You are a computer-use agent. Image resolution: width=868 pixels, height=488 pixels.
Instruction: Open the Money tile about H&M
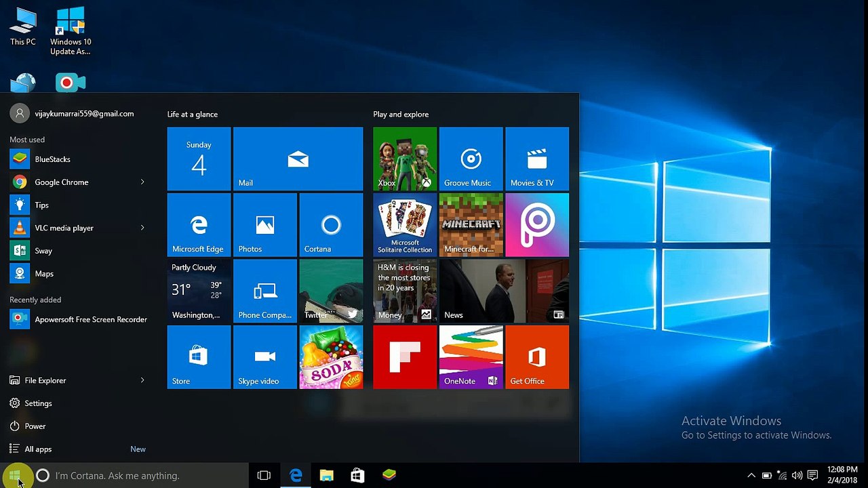[x=405, y=291]
